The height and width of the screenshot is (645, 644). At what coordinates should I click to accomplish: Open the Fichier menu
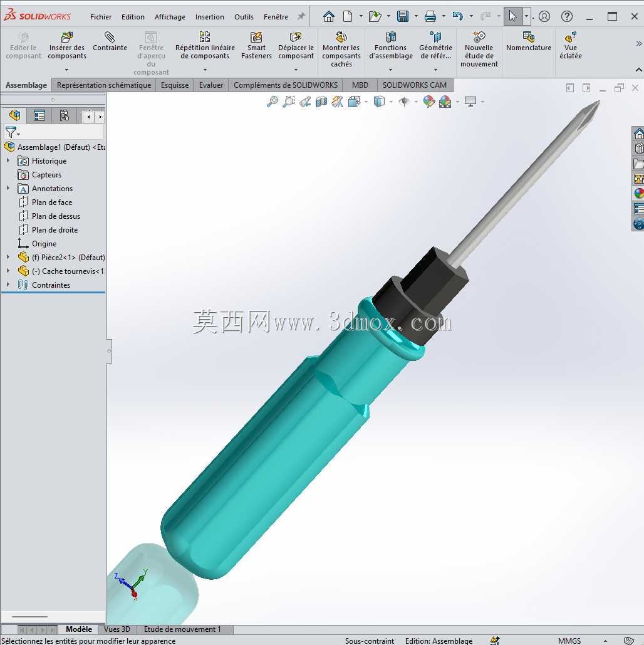tap(101, 17)
